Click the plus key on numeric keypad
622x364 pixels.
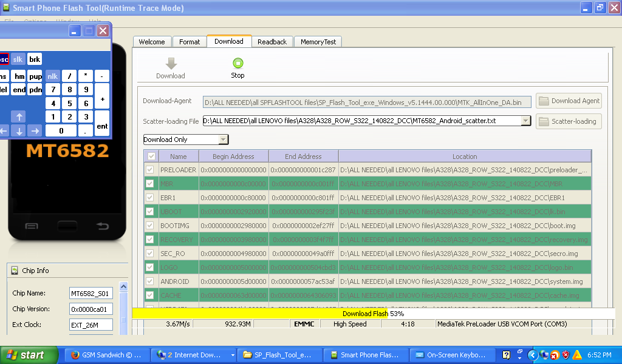tap(102, 96)
